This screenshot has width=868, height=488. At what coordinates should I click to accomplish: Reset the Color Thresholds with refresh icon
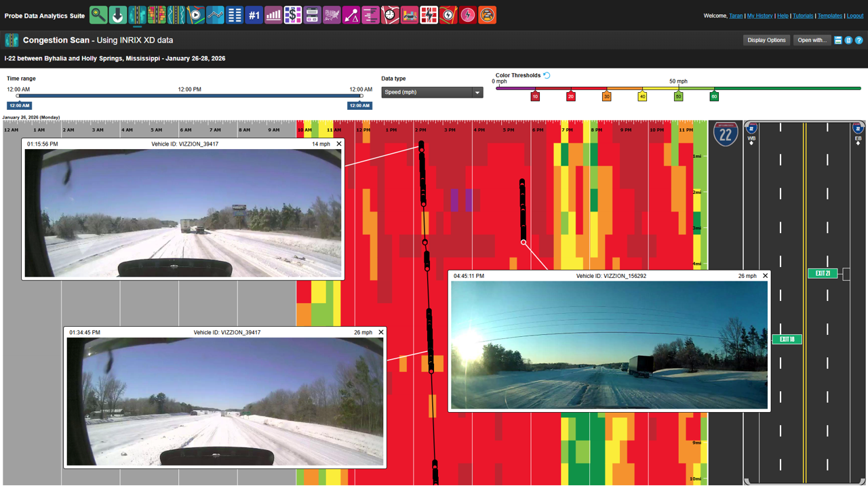point(547,75)
